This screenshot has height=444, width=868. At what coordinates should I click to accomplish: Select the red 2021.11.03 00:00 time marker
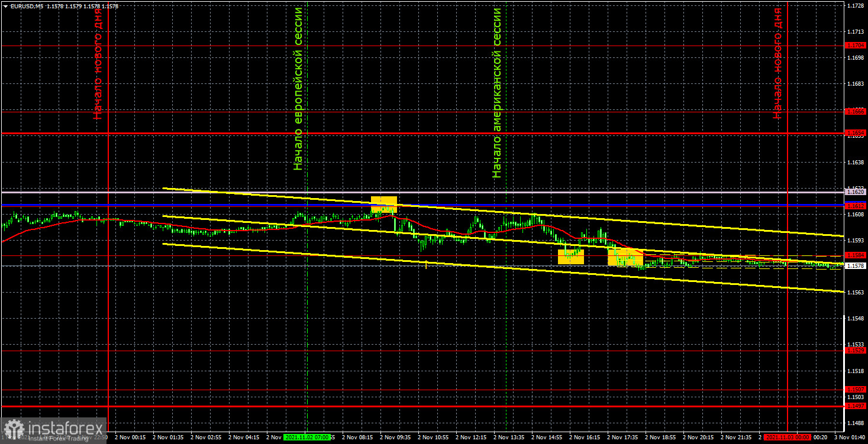[788, 437]
